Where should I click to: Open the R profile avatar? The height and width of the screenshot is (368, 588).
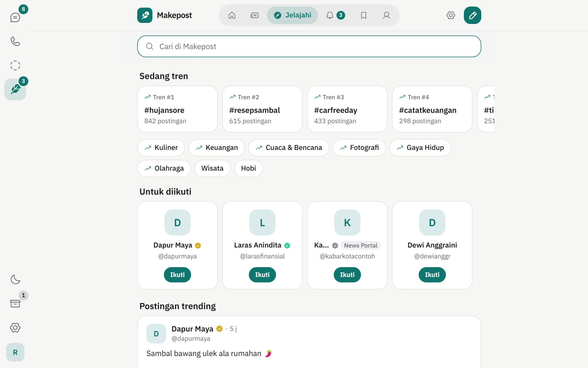(15, 352)
